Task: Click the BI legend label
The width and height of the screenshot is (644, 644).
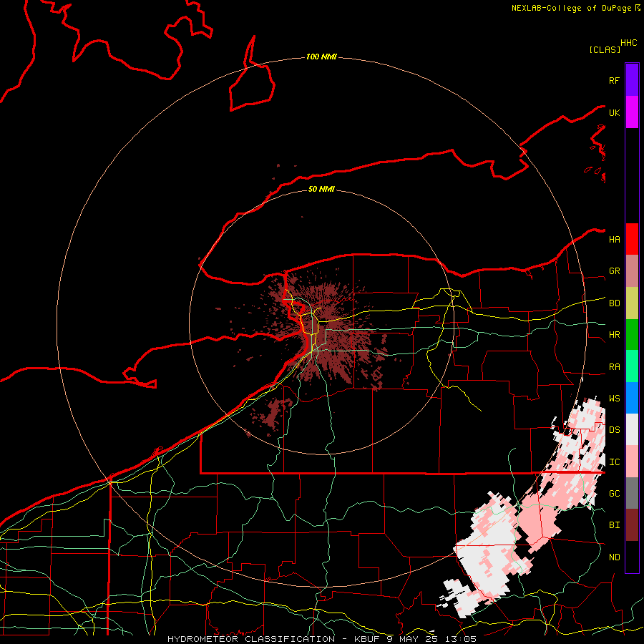Action: (614, 525)
